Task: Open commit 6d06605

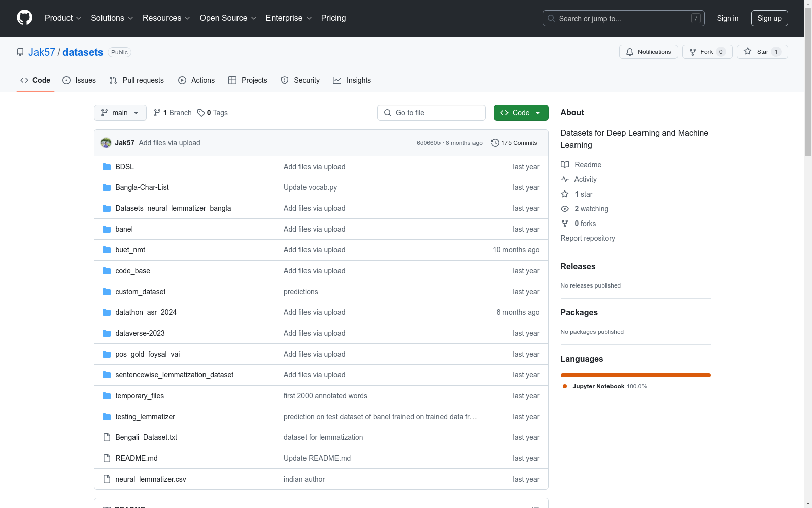Action: [x=429, y=143]
